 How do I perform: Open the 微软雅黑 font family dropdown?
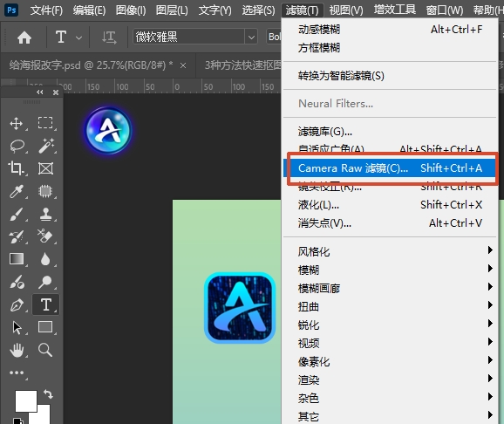point(251,38)
